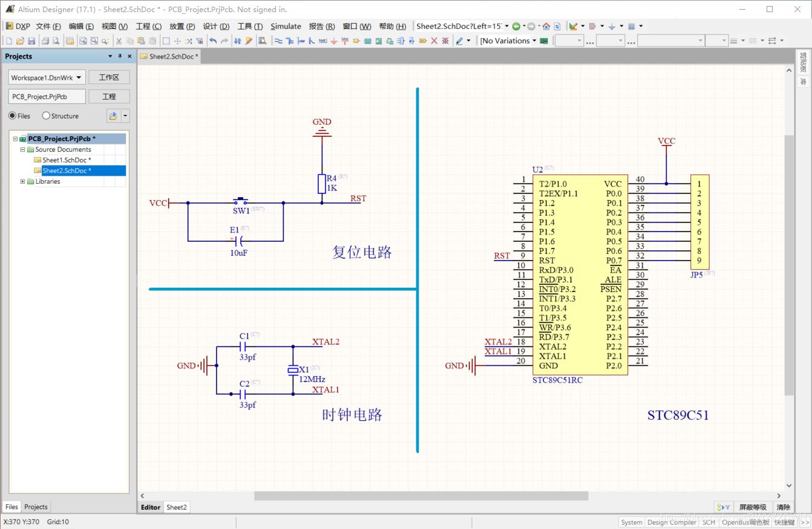812x529 pixels.
Task: Activate the Cross Probe tool
Action: click(x=249, y=41)
